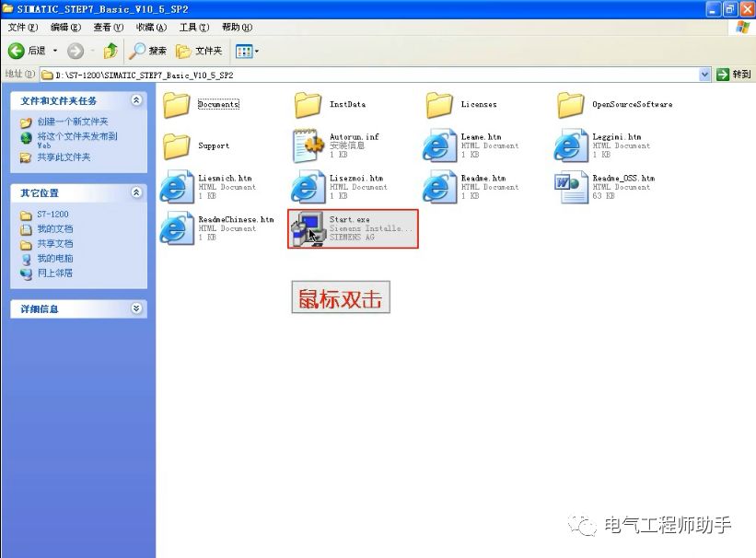Click the 转到 Go button

coord(734,75)
